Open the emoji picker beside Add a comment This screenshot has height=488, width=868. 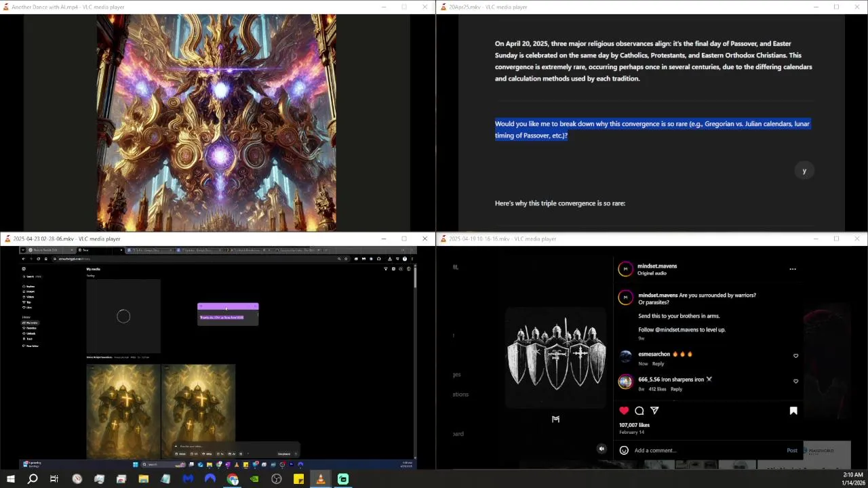coord(624,450)
